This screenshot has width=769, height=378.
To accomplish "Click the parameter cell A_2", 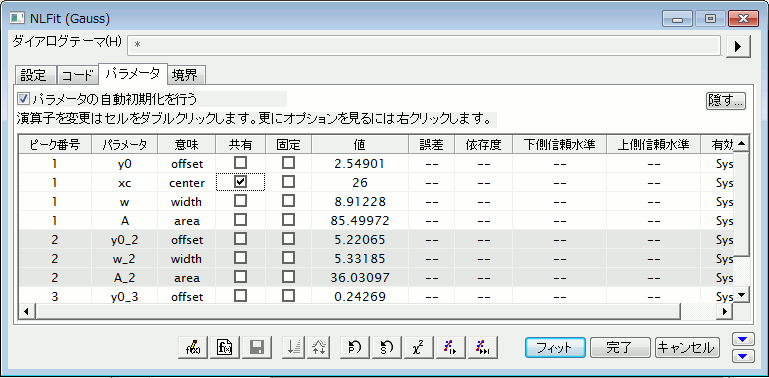I will (x=125, y=277).
